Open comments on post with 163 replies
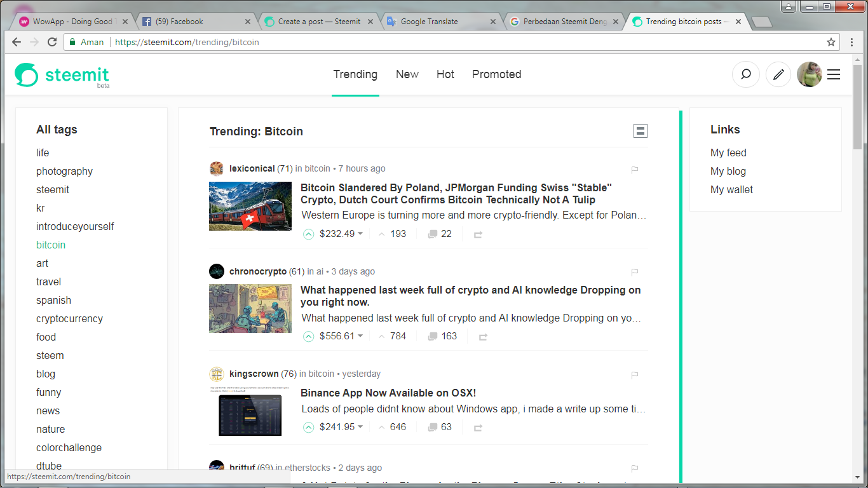 pyautogui.click(x=442, y=336)
